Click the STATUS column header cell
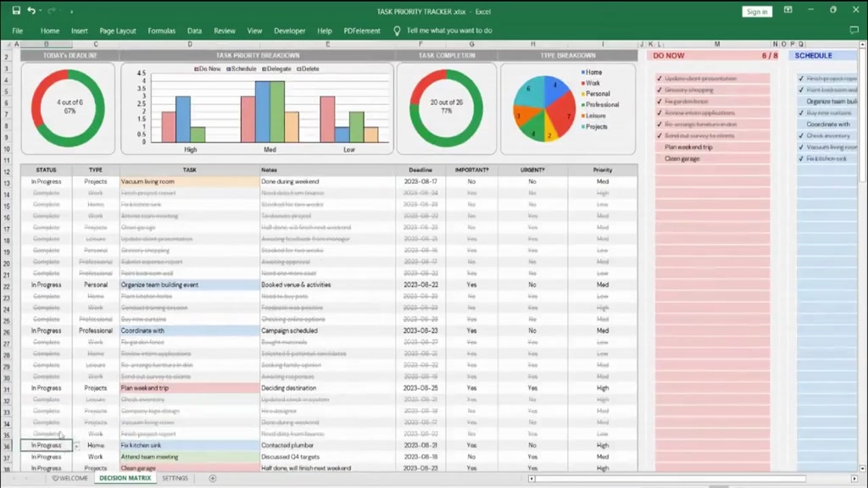 (x=46, y=169)
